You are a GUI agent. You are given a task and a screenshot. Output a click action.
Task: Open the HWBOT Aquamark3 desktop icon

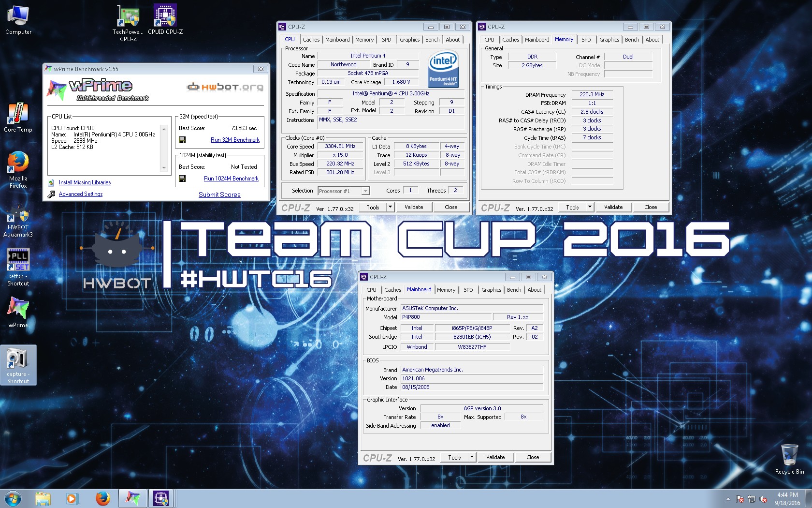click(x=18, y=215)
